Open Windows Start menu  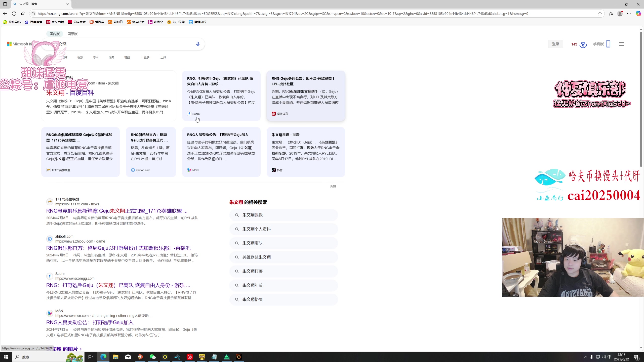6,357
